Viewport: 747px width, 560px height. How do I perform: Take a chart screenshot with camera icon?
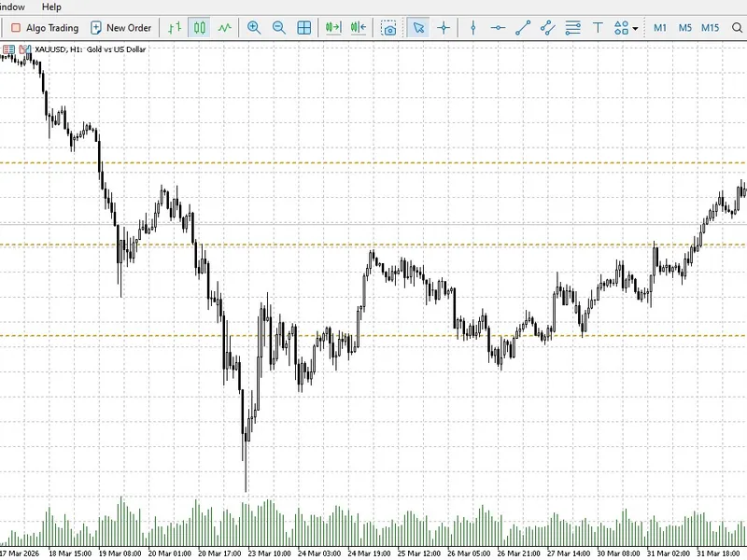pyautogui.click(x=388, y=28)
